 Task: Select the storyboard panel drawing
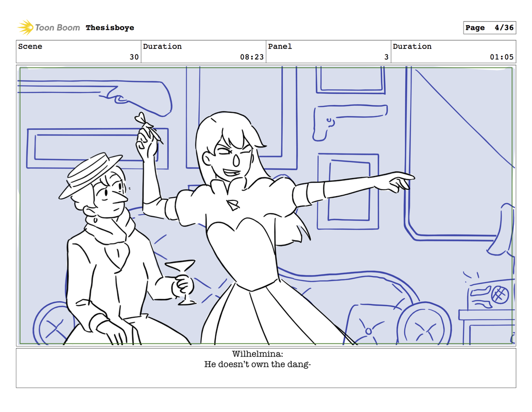[266, 205]
